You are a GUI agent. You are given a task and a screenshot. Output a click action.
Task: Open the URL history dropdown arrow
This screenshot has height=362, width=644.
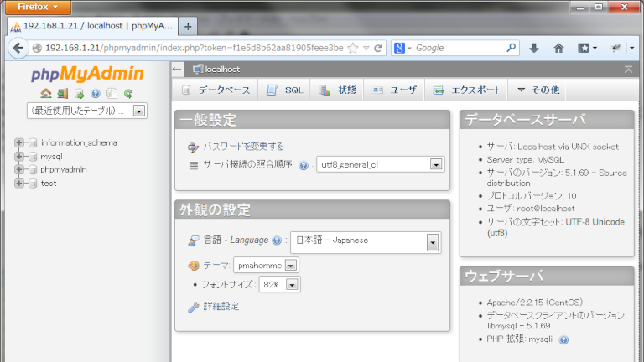coord(366,49)
